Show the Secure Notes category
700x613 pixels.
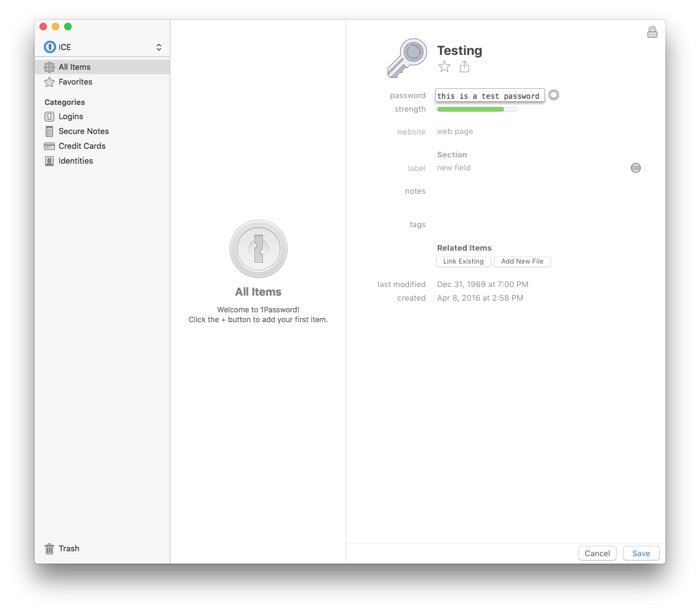(x=102, y=131)
